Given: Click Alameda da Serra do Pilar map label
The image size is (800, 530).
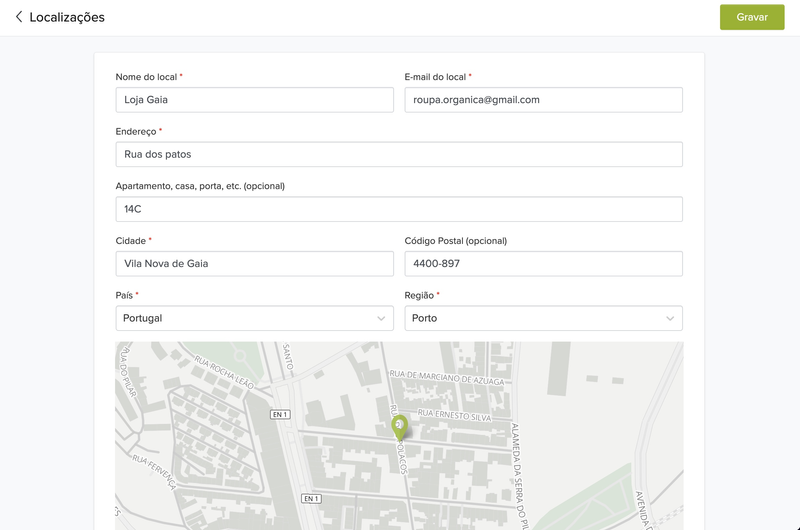Looking at the screenshot, I should (519, 475).
